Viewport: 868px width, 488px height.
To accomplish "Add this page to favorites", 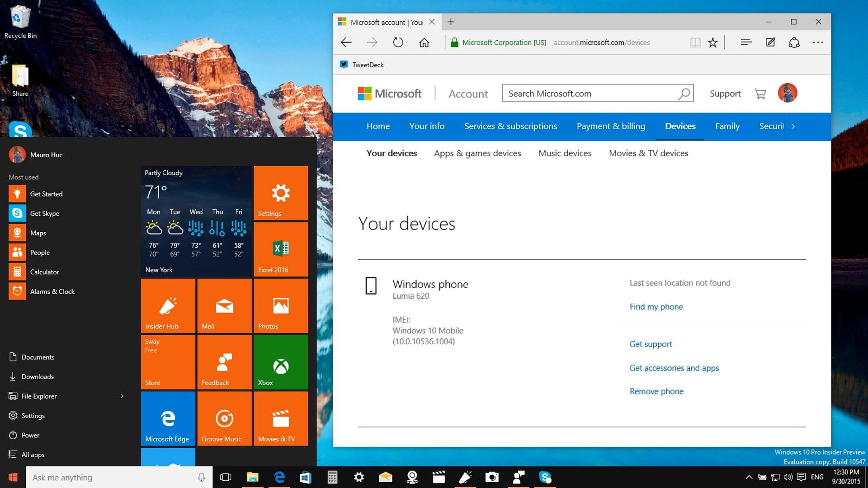I will tap(713, 42).
